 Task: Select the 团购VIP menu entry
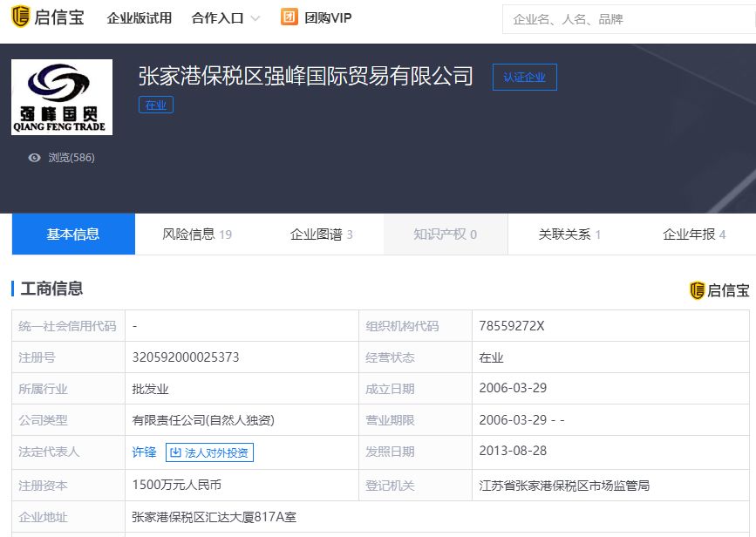(x=328, y=17)
